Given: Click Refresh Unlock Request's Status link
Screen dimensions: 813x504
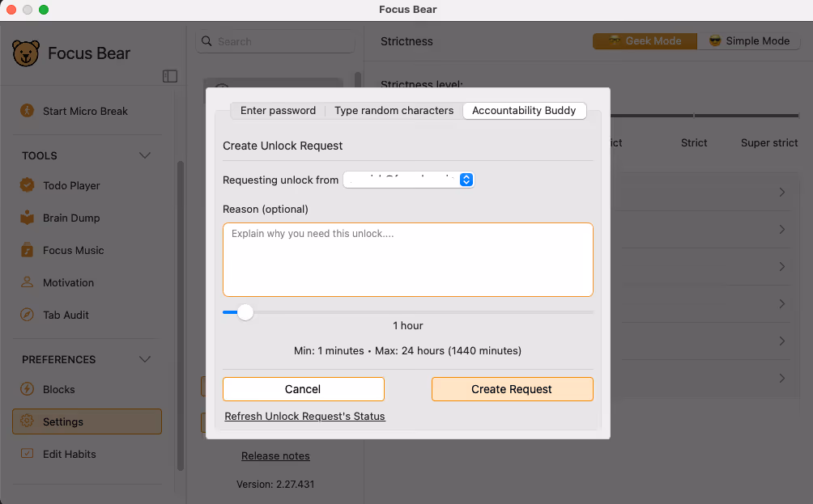Looking at the screenshot, I should point(304,416).
